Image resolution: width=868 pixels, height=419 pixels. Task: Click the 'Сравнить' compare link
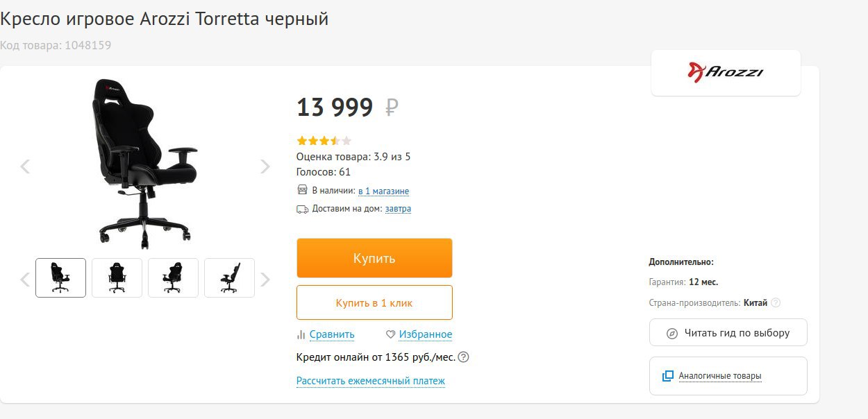(332, 335)
